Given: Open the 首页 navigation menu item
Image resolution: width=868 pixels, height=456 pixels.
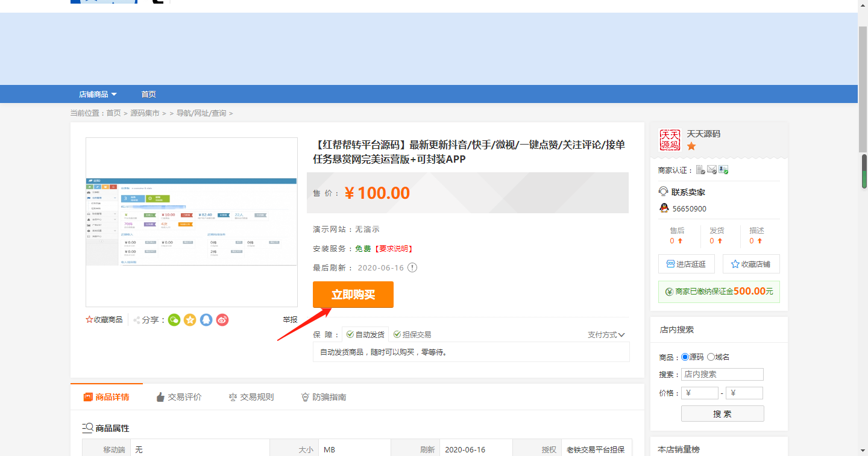Looking at the screenshot, I should [x=148, y=94].
